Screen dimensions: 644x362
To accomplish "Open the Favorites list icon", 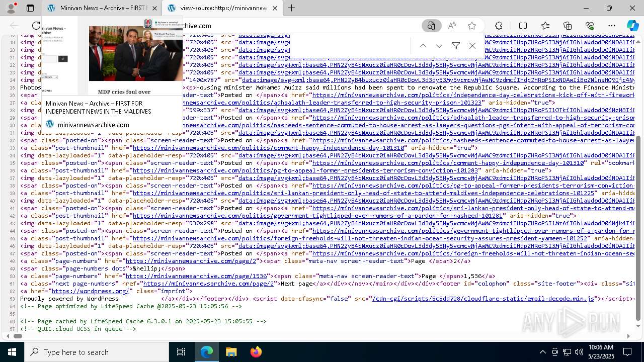I will (545, 26).
